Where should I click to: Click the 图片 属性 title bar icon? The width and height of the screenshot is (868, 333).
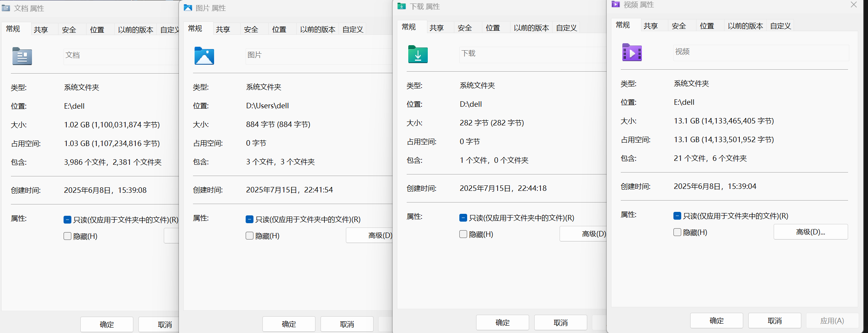[x=188, y=7]
